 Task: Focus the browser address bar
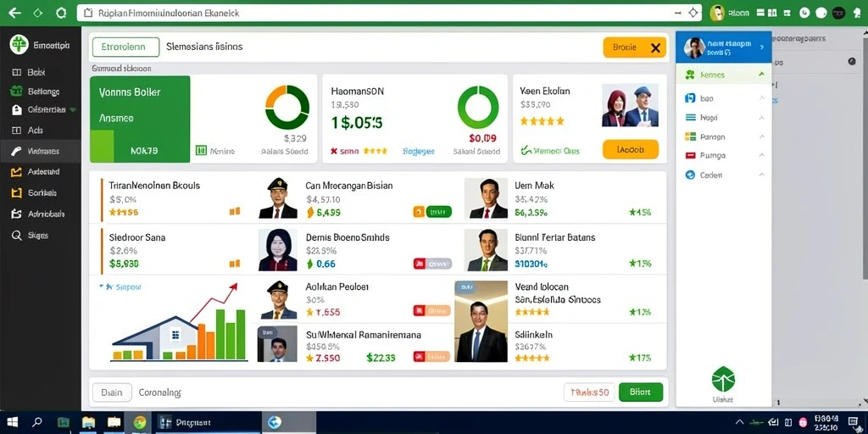[389, 13]
